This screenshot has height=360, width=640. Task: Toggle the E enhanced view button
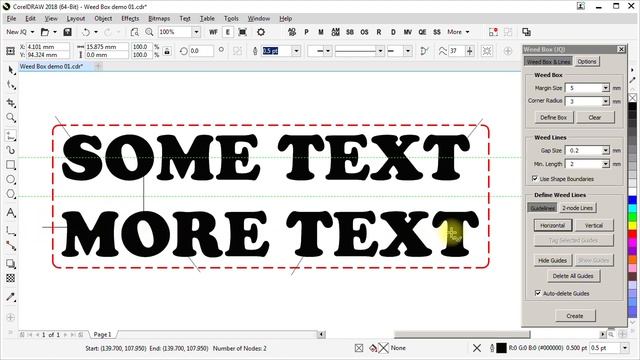pyautogui.click(x=228, y=32)
